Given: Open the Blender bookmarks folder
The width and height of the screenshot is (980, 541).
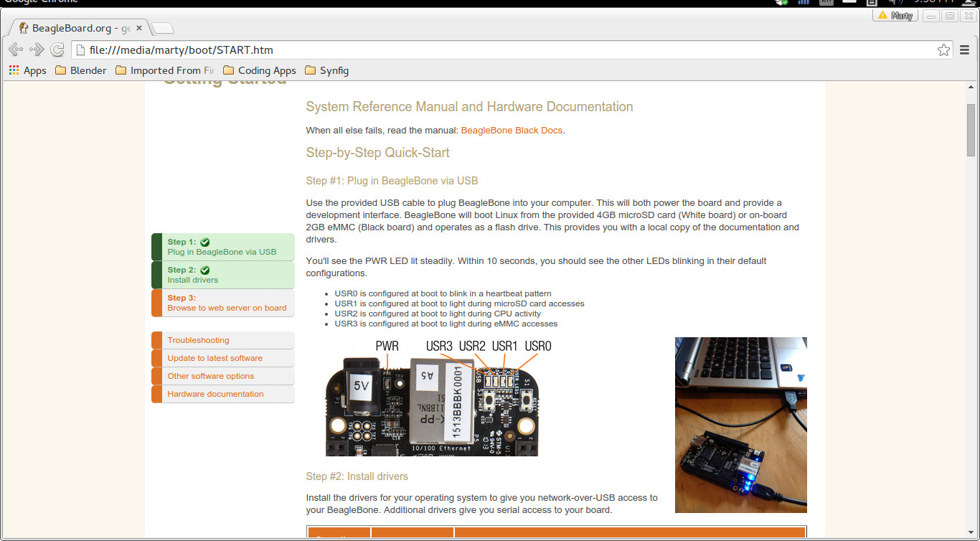Looking at the screenshot, I should click(81, 70).
